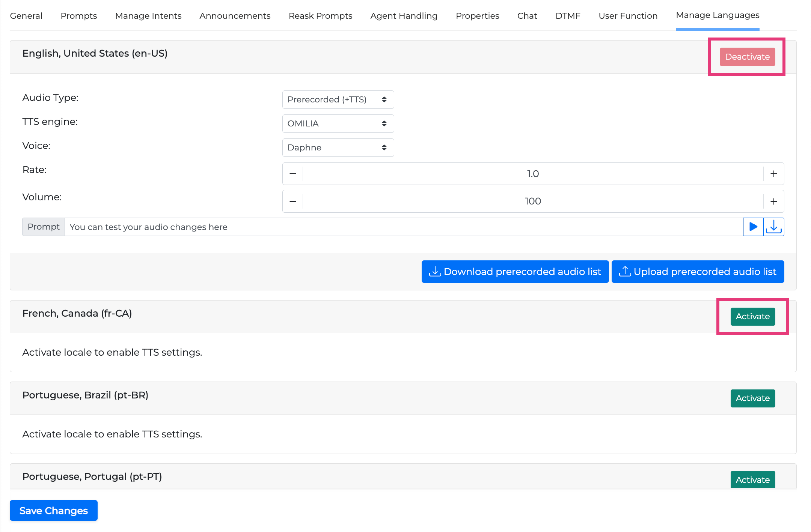The height and width of the screenshot is (532, 811).
Task: Decrease the Volume with minus button
Action: point(293,201)
